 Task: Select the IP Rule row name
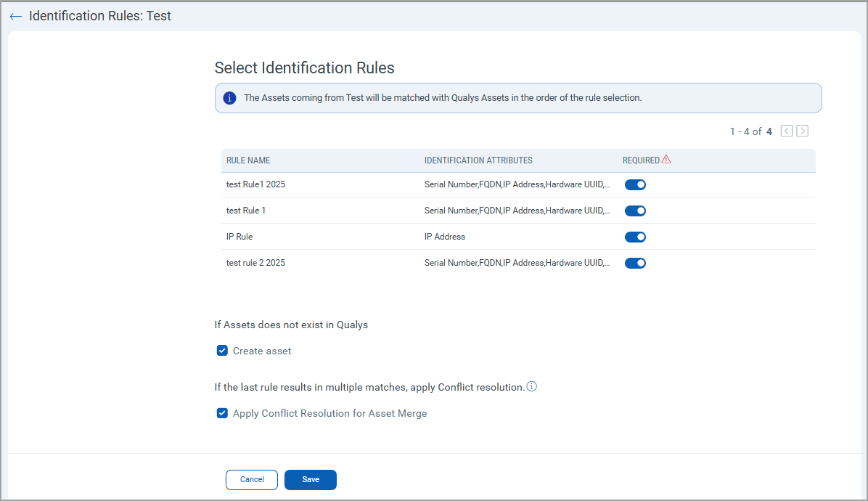click(239, 237)
